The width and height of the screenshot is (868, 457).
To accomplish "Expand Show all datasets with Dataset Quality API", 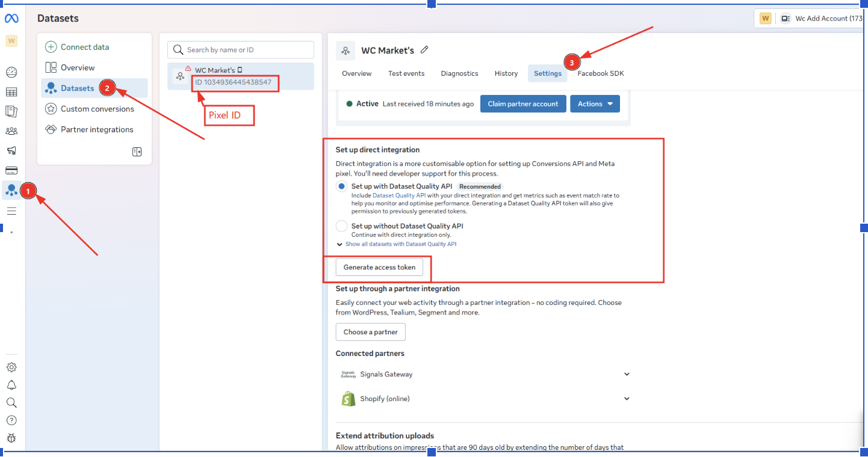I will [397, 244].
